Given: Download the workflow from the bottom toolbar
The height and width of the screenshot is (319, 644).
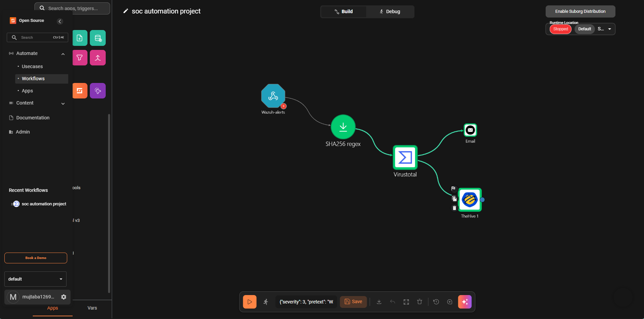Looking at the screenshot, I should click(x=379, y=302).
